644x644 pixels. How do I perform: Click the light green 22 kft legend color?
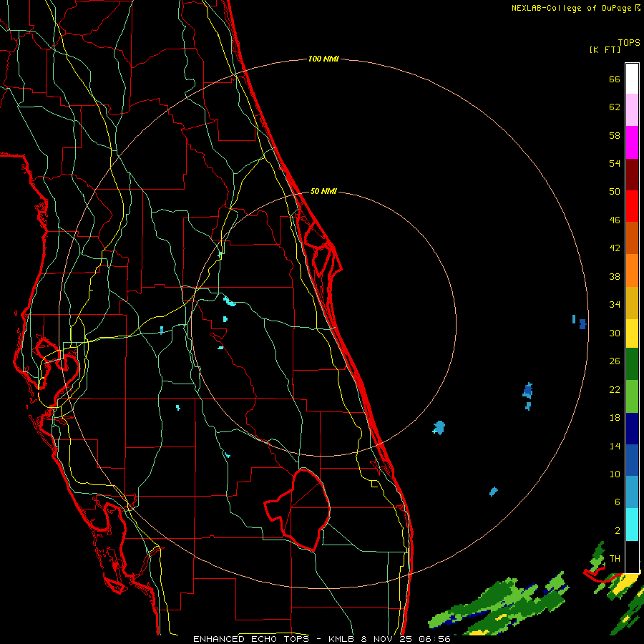pyautogui.click(x=632, y=396)
